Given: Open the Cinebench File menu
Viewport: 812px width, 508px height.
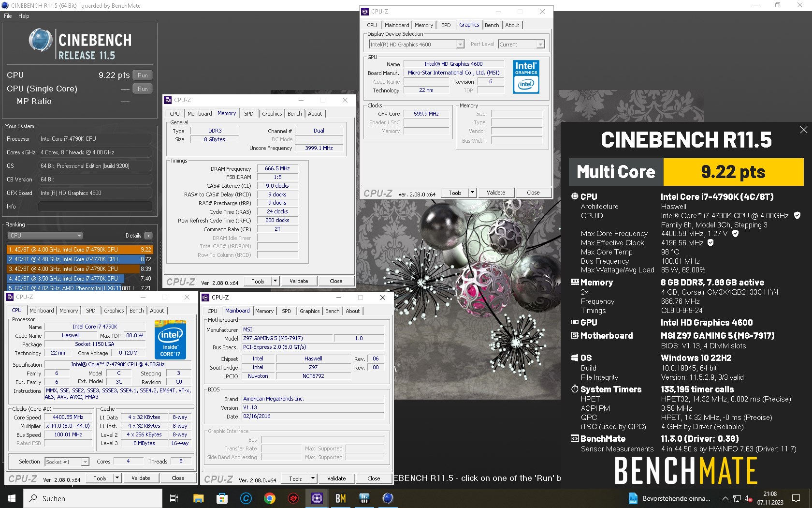Looking at the screenshot, I should [8, 16].
